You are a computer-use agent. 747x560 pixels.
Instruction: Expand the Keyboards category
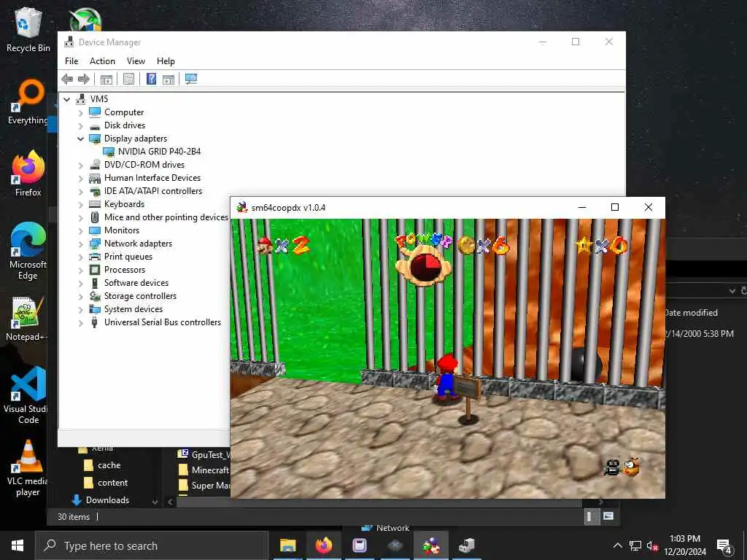click(80, 205)
